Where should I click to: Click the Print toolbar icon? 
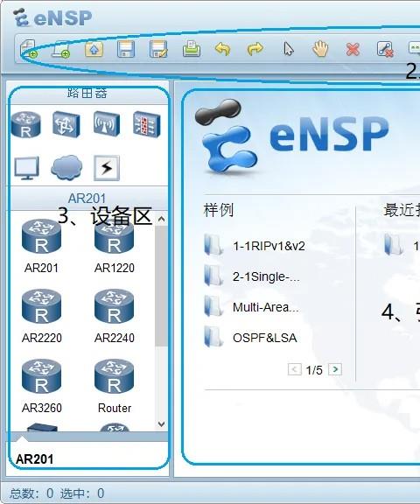pyautogui.click(x=192, y=49)
